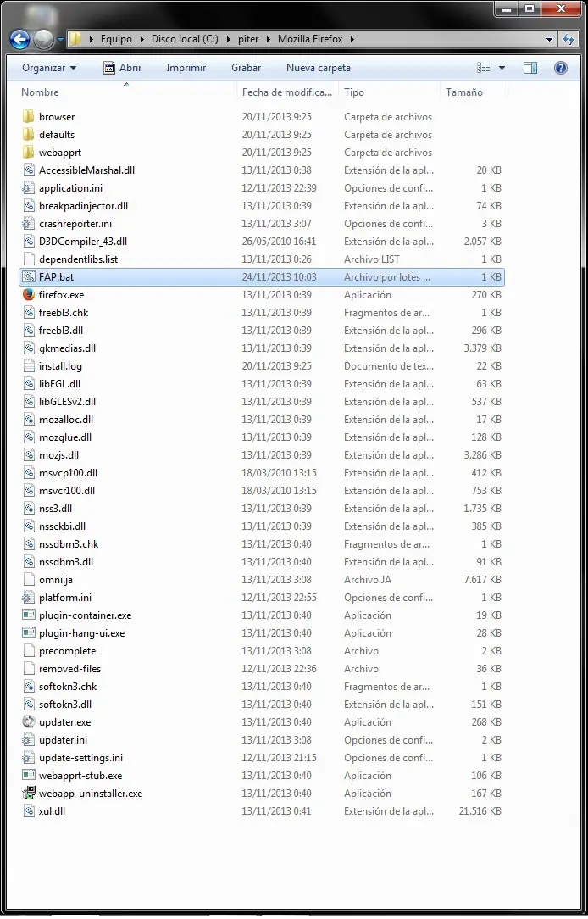The image size is (588, 919).
Task: Select the plugin-container.exe icon
Action: click(29, 615)
